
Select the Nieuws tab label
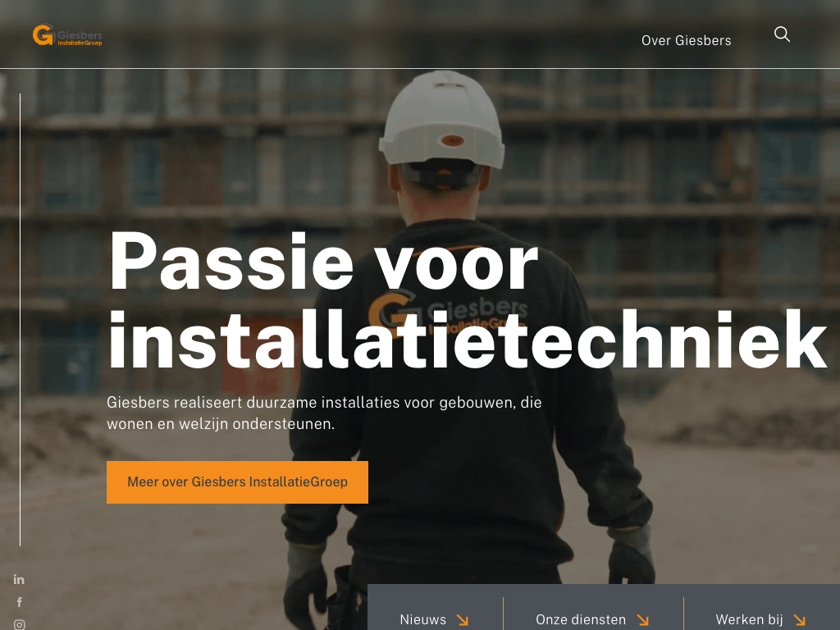(422, 620)
